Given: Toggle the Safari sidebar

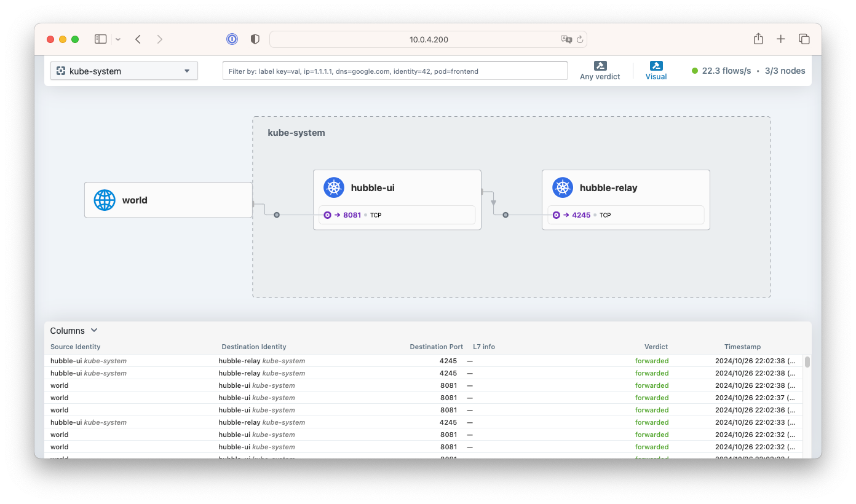Looking at the screenshot, I should (x=100, y=39).
